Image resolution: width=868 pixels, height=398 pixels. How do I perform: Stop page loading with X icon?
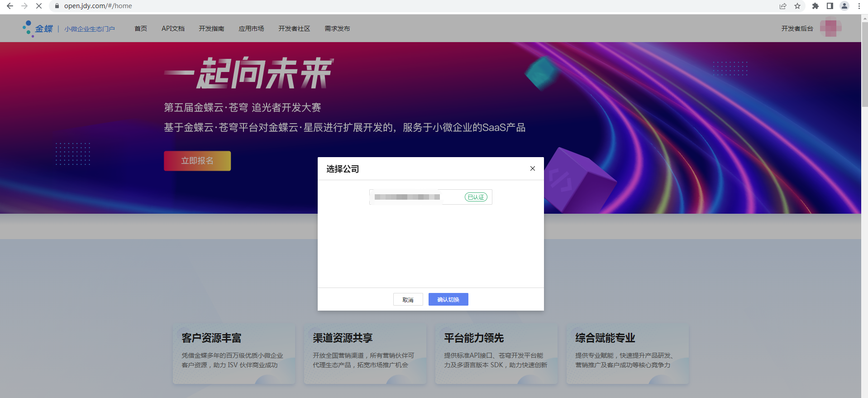click(x=39, y=6)
